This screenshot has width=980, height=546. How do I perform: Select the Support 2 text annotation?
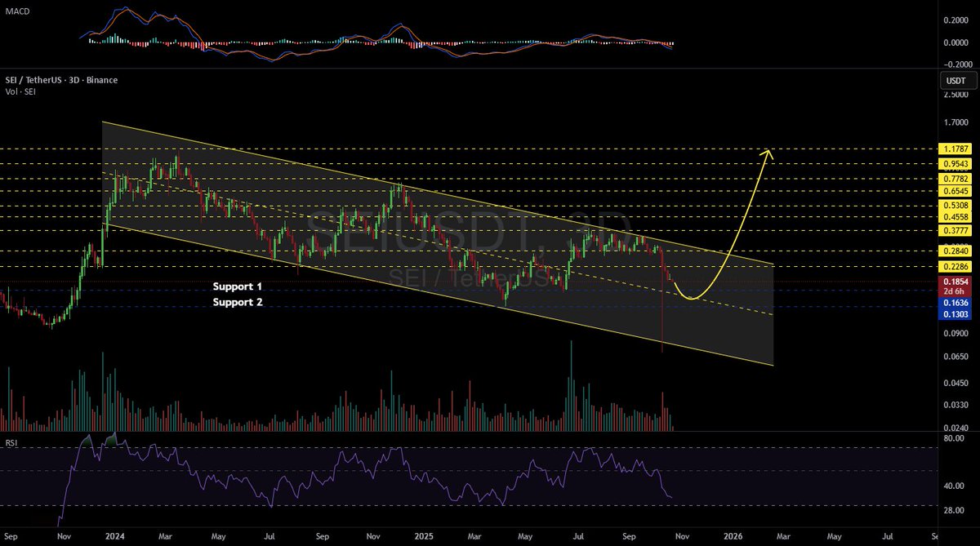(x=237, y=302)
